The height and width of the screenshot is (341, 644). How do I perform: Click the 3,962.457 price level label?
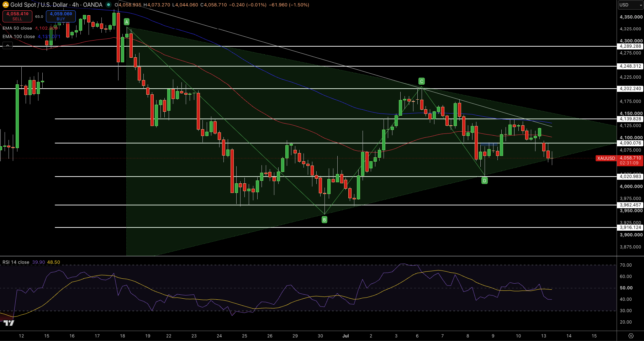click(x=630, y=205)
